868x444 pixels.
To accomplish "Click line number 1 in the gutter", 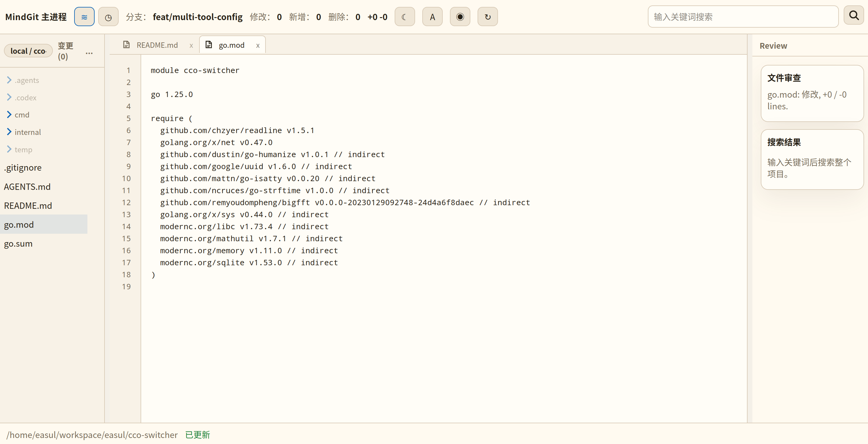I will (128, 71).
